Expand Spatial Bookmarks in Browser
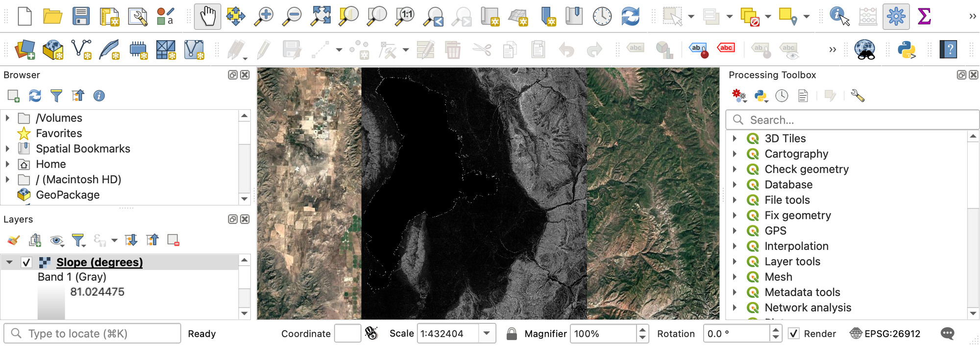 (x=7, y=148)
